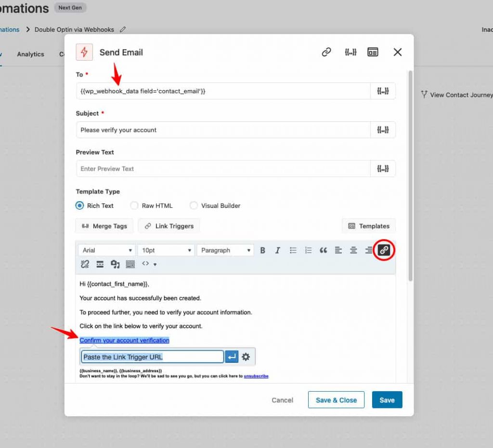Open the Arial font family dropdown
The width and height of the screenshot is (493, 448).
click(106, 250)
